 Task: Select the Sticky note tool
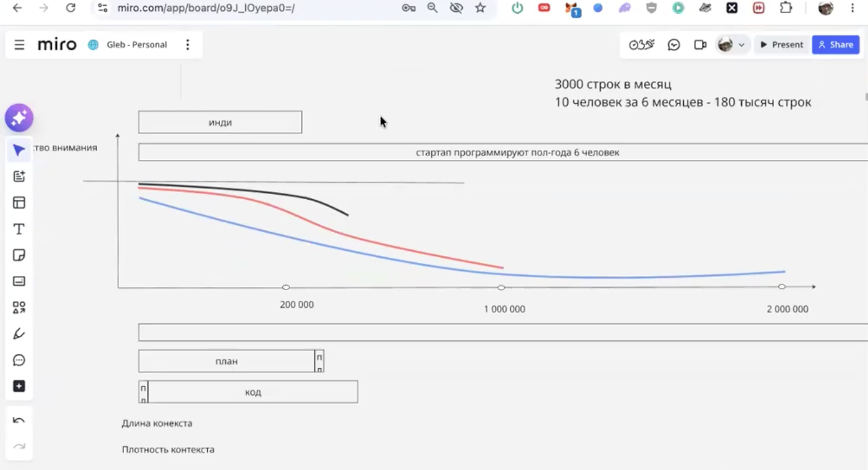click(19, 255)
